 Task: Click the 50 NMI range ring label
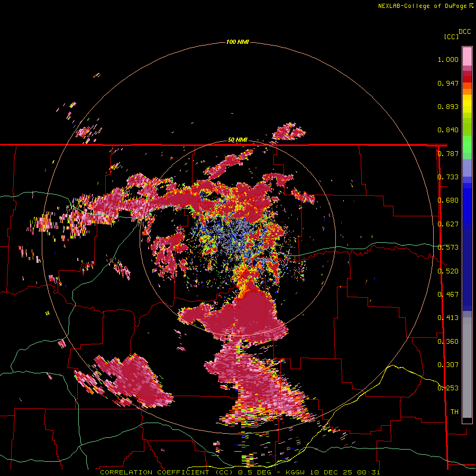237,140
